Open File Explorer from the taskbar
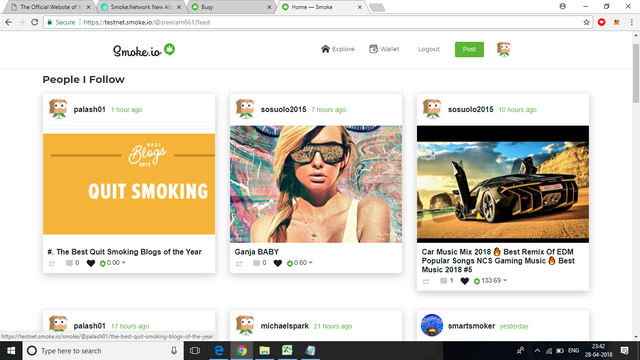Viewport: 640px width, 360px height. point(264,351)
